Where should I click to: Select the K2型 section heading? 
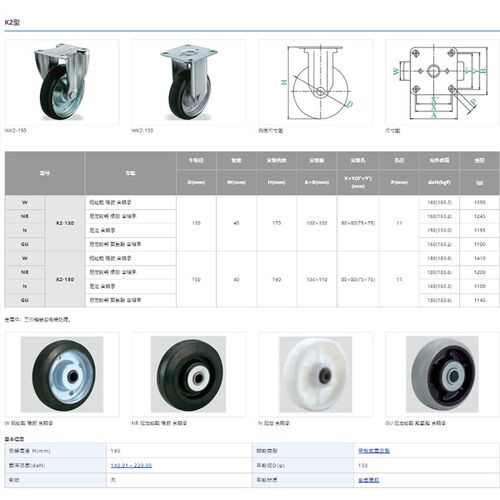point(12,22)
